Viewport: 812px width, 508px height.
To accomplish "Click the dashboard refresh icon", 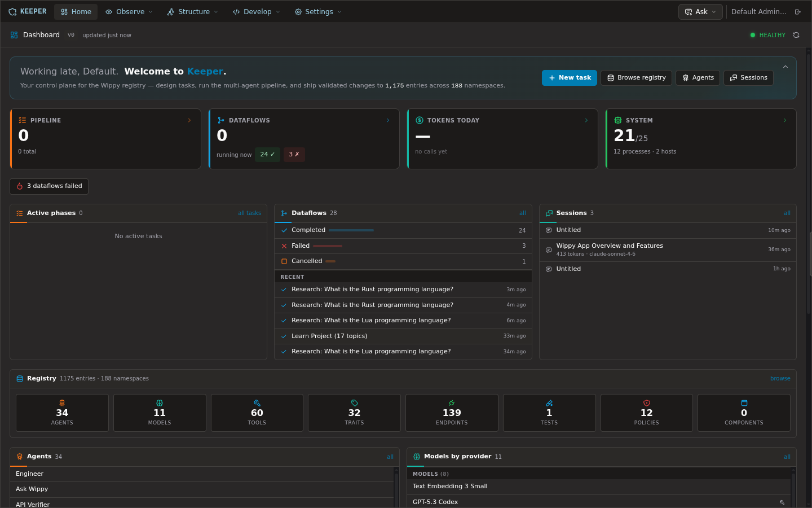I will 796,35.
